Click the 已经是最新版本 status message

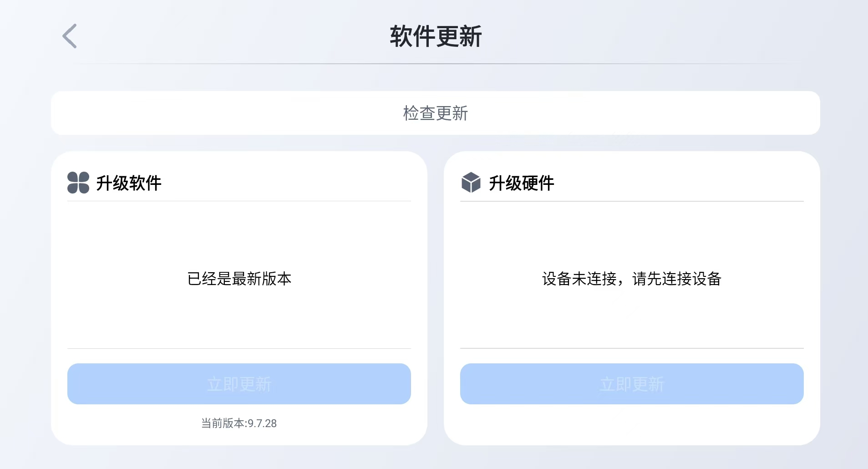[x=239, y=279]
